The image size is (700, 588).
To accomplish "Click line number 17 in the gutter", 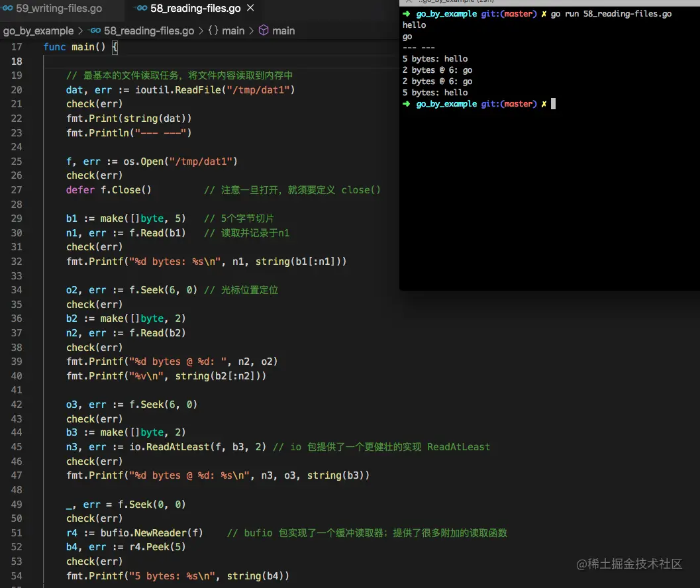I will [x=17, y=47].
